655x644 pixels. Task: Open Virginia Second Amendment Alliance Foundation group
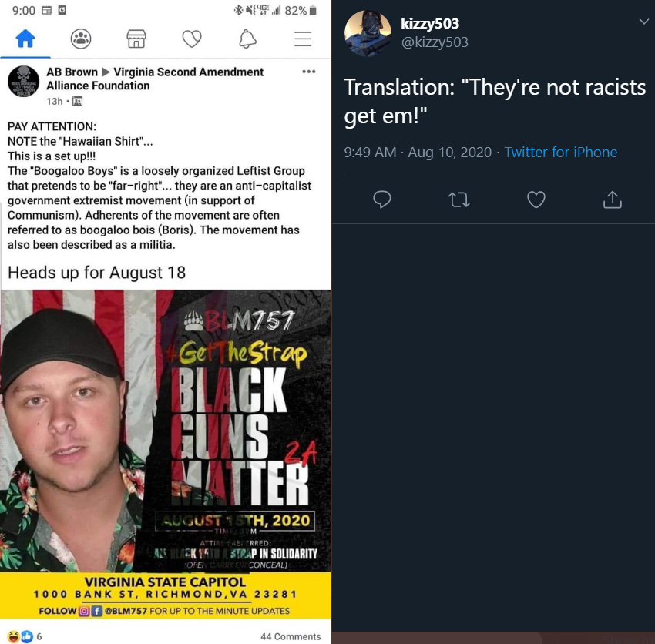[155, 79]
